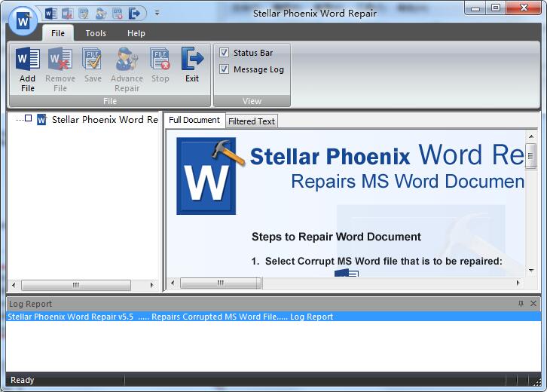Click the Word file icon in tree
The height and width of the screenshot is (392, 547).
coord(41,120)
